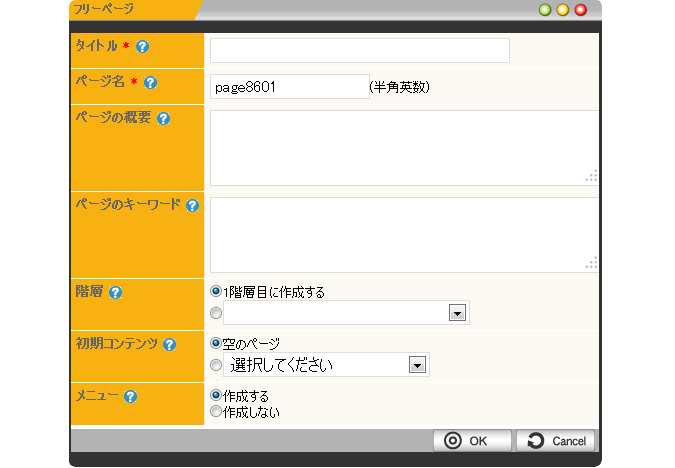Click the ページ名 field containing page8601
The height and width of the screenshot is (468, 675).
point(290,87)
